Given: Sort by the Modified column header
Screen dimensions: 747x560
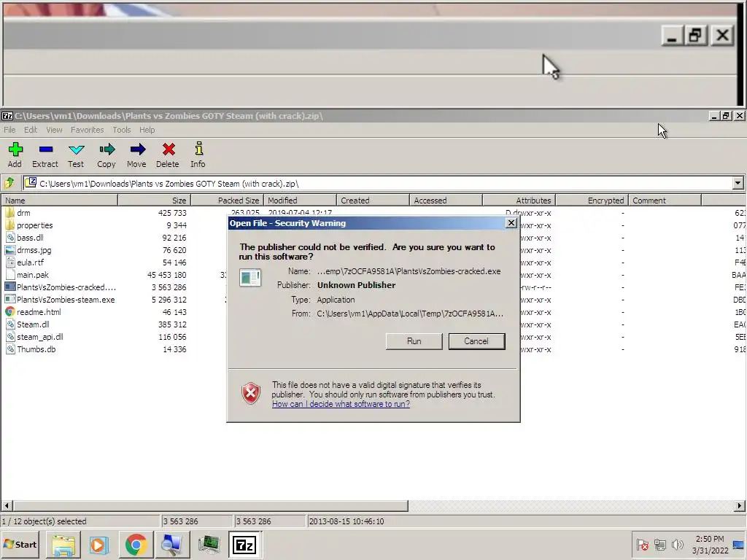Looking at the screenshot, I should click(x=300, y=200).
